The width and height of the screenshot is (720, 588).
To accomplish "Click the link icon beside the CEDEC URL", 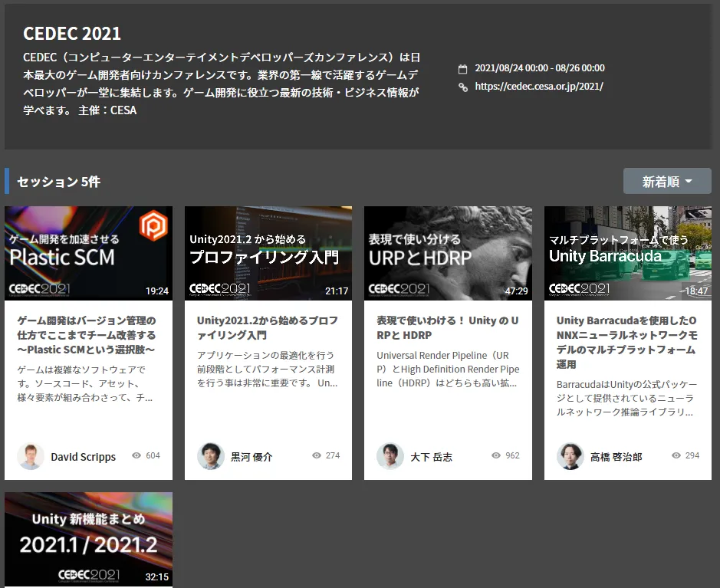I will (462, 87).
